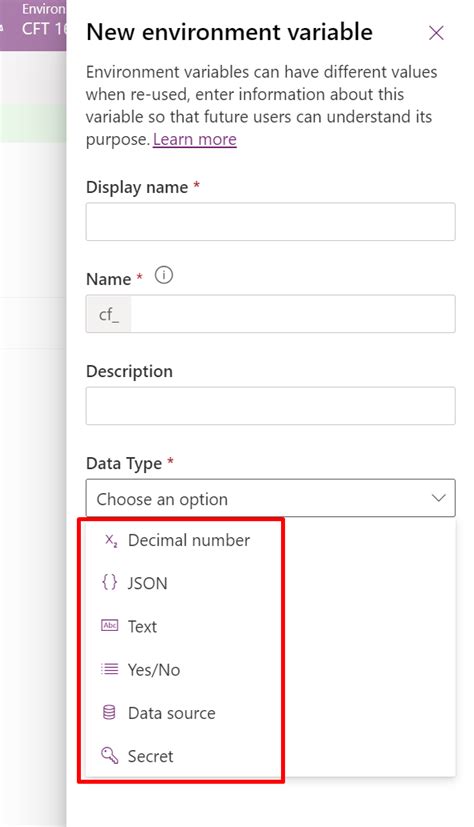474x827 pixels.
Task: Open the Learn more link
Action: (195, 139)
